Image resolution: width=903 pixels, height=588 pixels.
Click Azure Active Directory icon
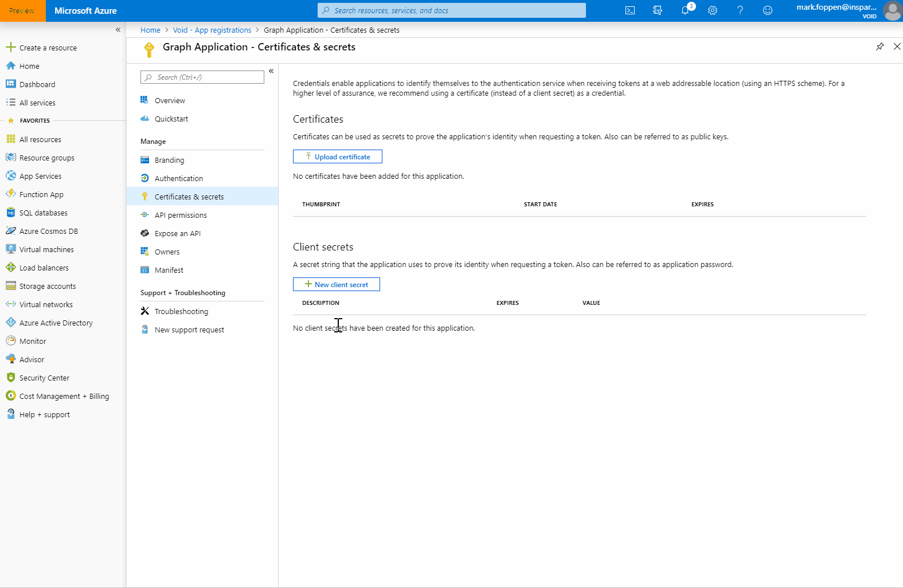10,323
